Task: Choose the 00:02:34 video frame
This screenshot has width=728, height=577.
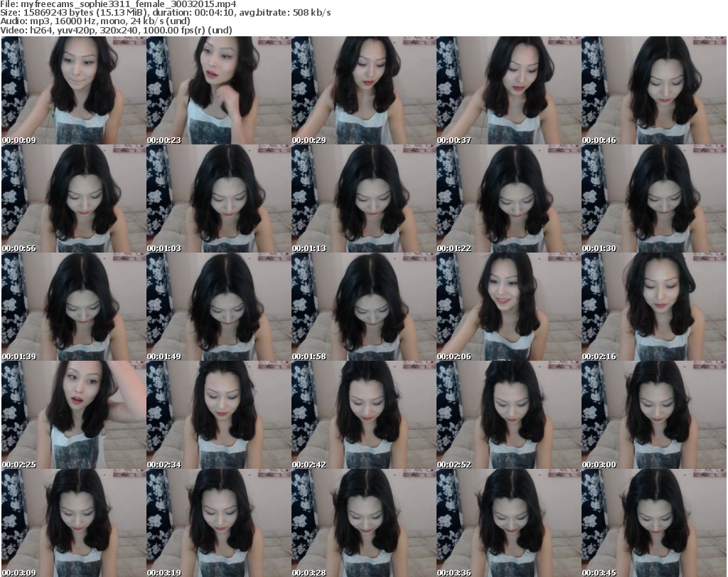Action: tap(219, 415)
